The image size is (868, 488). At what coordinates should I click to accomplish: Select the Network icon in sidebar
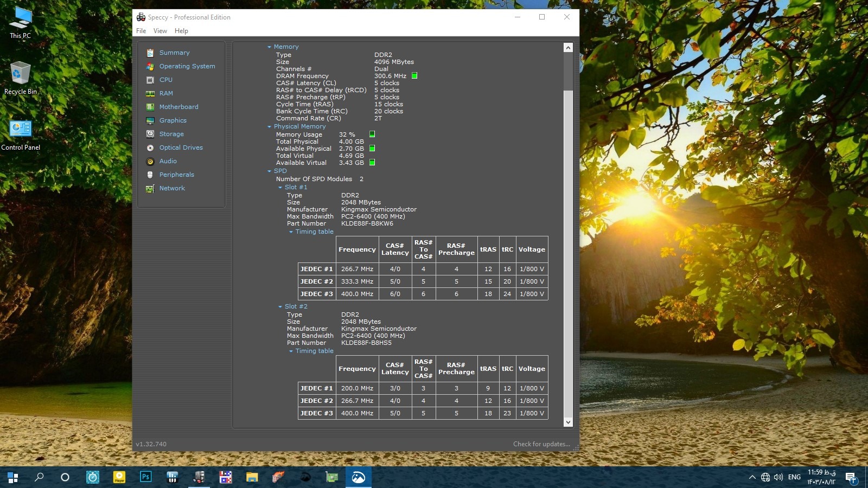click(150, 188)
